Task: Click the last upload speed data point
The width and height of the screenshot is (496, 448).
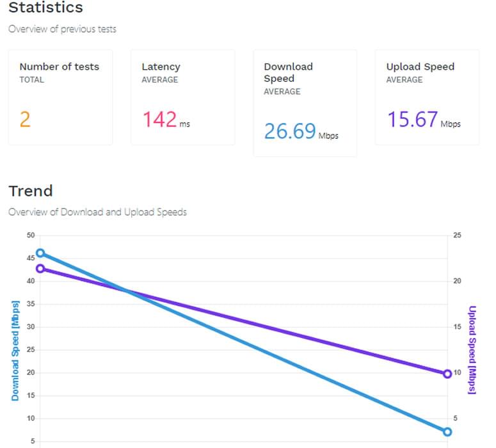Action: tap(447, 374)
